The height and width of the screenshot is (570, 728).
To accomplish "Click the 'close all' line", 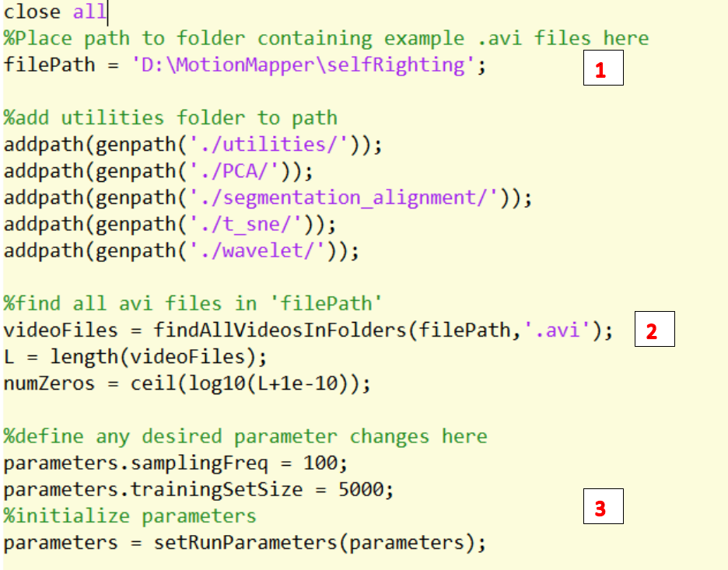I will click(x=55, y=12).
